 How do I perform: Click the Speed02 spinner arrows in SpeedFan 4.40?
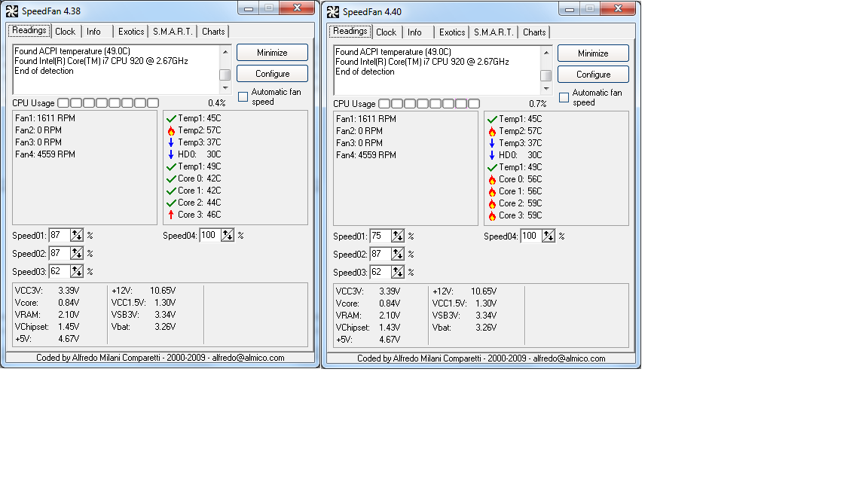pyautogui.click(x=398, y=254)
